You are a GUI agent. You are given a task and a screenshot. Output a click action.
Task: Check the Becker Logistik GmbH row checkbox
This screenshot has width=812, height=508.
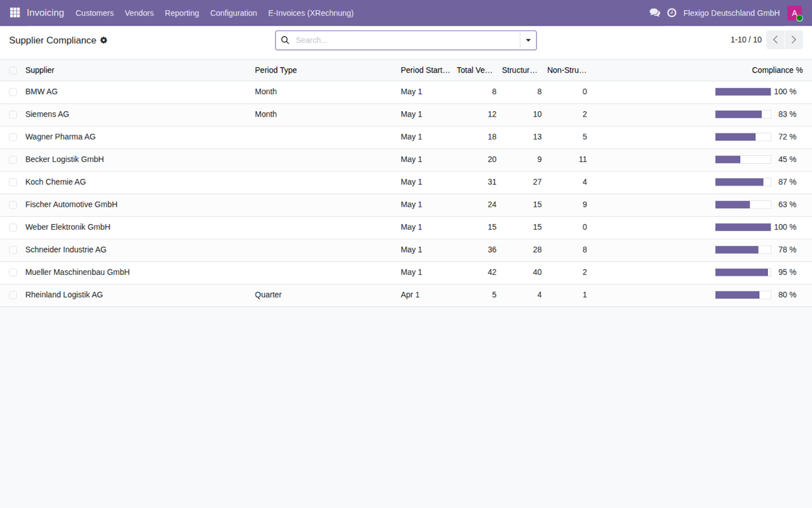(x=13, y=160)
